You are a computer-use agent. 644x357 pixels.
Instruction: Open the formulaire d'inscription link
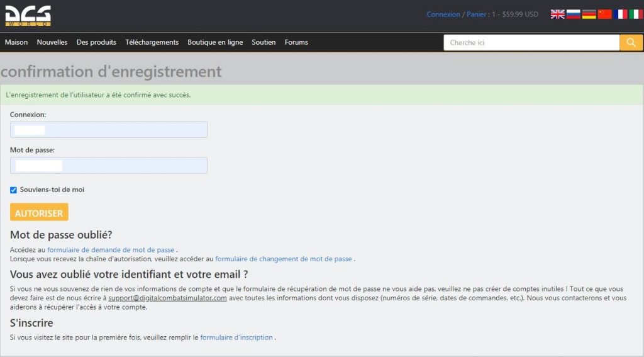tap(236, 337)
